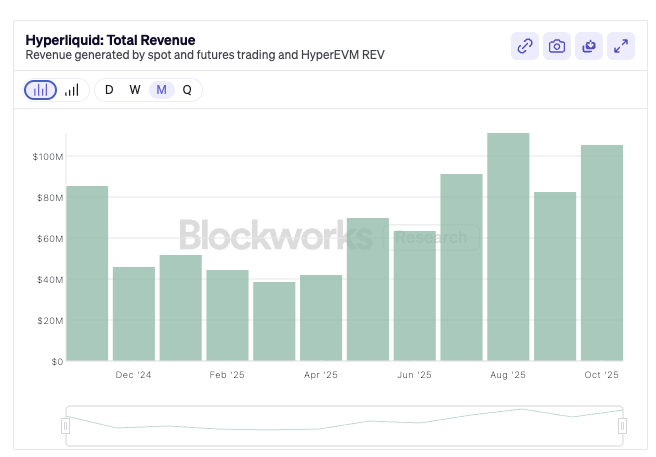
Task: Select the weekly (W) interval
Action: (135, 90)
